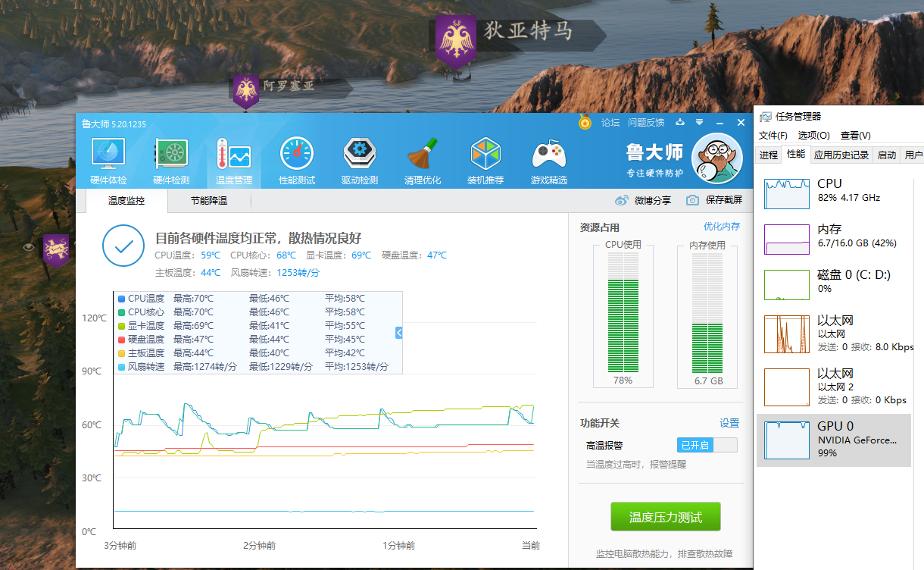924x570 pixels.
Task: Switch to 节能降温 tab
Action: (x=209, y=201)
